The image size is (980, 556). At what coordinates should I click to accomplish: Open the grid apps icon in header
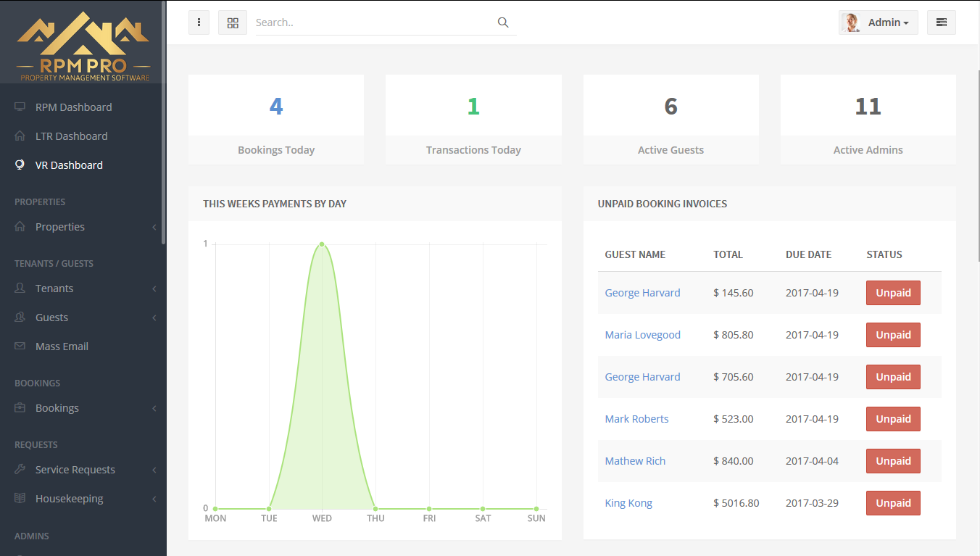click(x=233, y=22)
